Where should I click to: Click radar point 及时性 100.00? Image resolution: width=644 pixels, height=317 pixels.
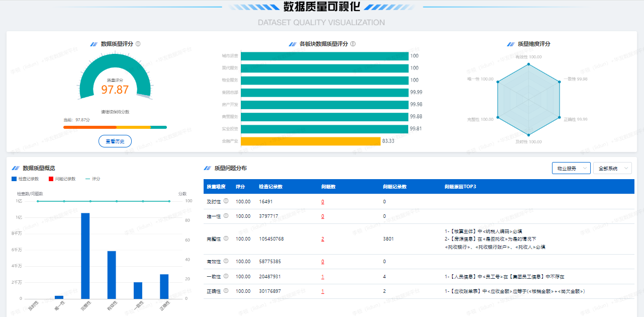tap(528, 135)
